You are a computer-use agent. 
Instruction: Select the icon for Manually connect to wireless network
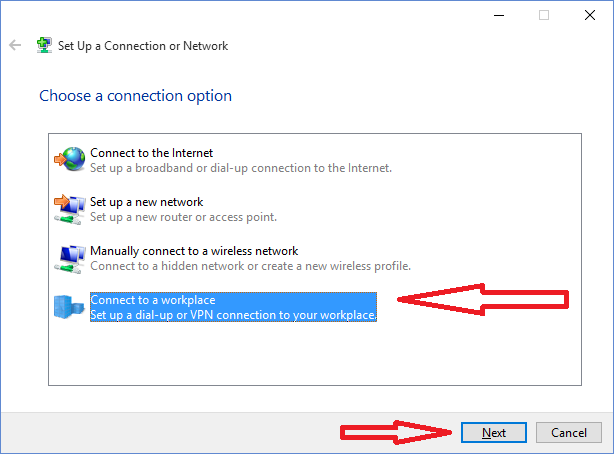click(70, 259)
